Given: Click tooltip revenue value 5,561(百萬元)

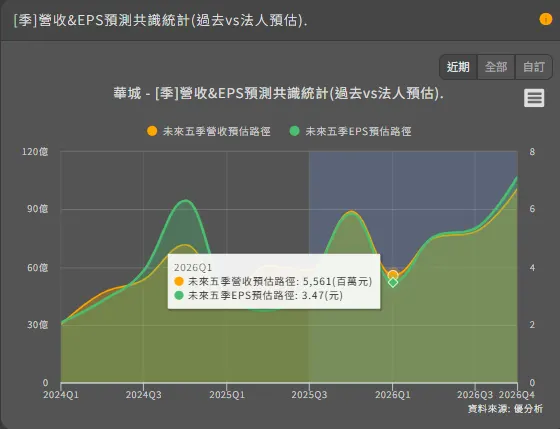Looking at the screenshot, I should [x=338, y=281].
